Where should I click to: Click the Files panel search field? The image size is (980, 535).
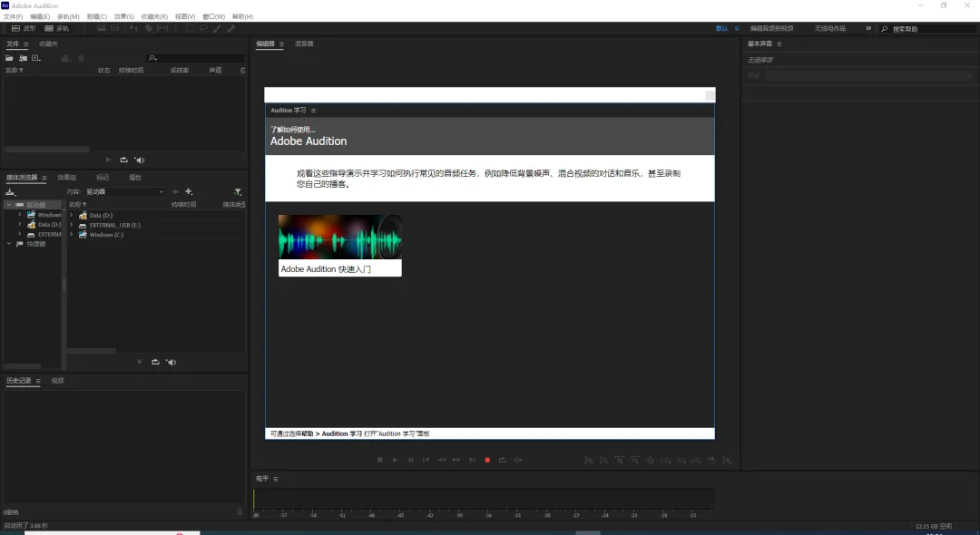(x=195, y=58)
